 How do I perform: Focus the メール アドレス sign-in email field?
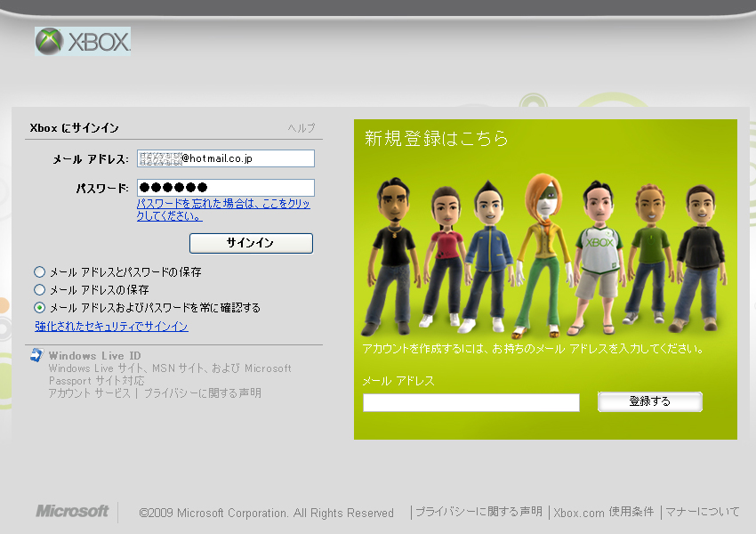click(226, 158)
